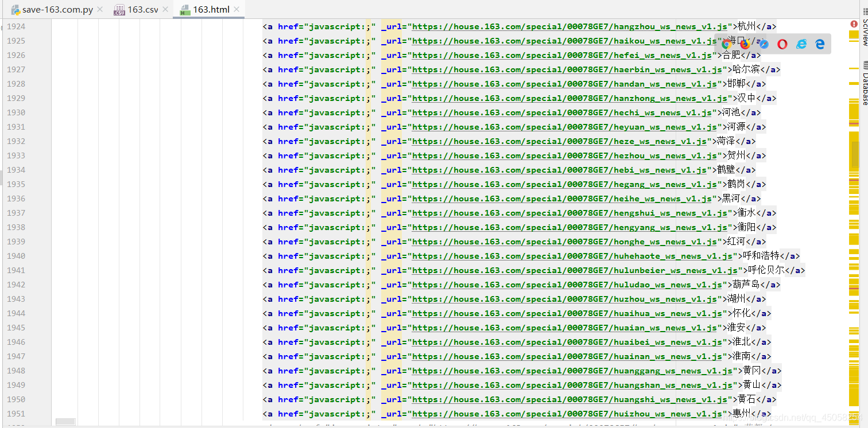The image size is (868, 428).
Task: Click the city name 呼和浩特 in the code
Action: coord(761,256)
